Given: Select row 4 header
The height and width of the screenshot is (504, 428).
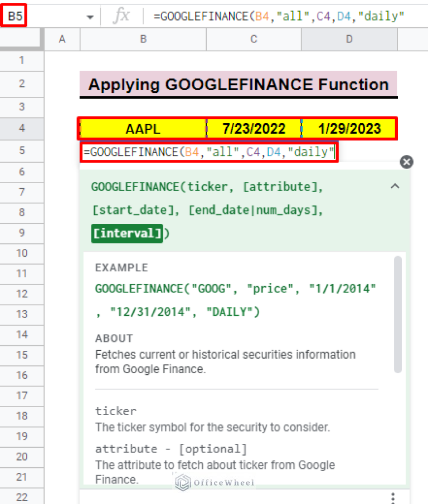Looking at the screenshot, I should pyautogui.click(x=22, y=128).
